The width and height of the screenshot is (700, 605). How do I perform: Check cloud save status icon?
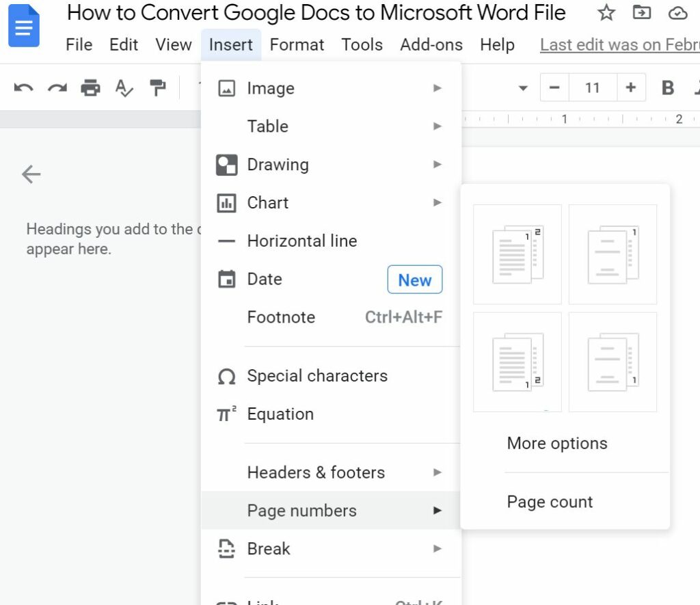[677, 14]
